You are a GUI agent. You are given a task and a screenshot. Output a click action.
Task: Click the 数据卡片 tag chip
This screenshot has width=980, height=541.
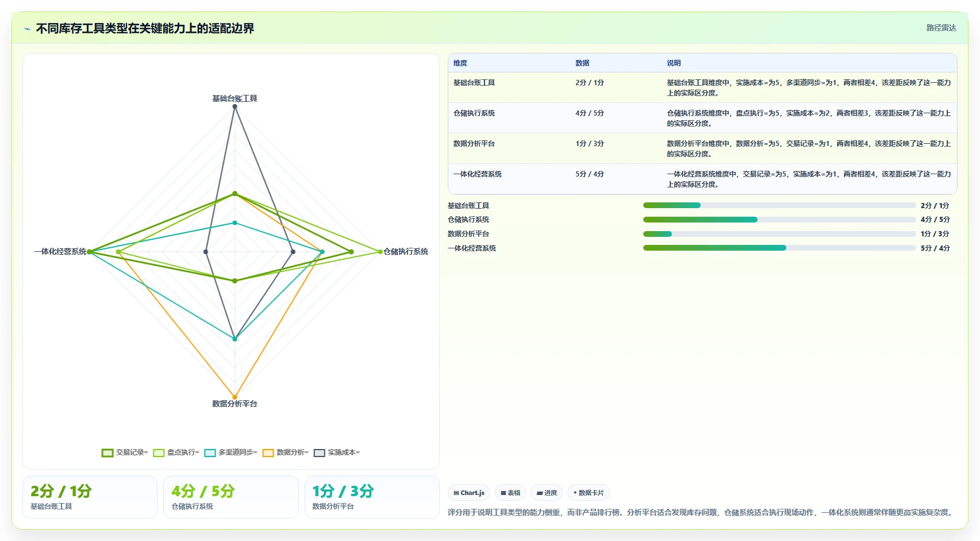[x=589, y=493]
